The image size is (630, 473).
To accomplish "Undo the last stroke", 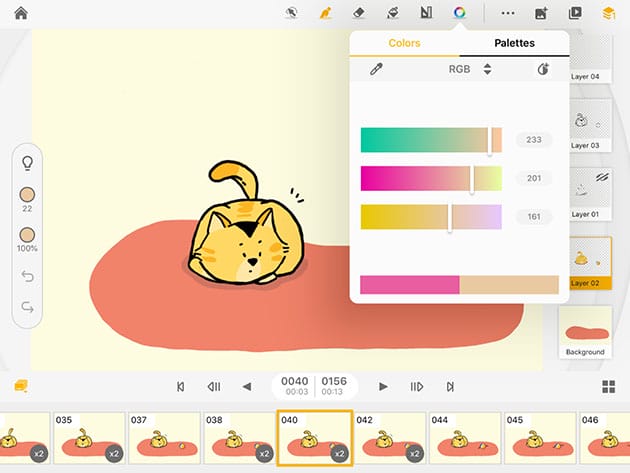I will (27, 275).
